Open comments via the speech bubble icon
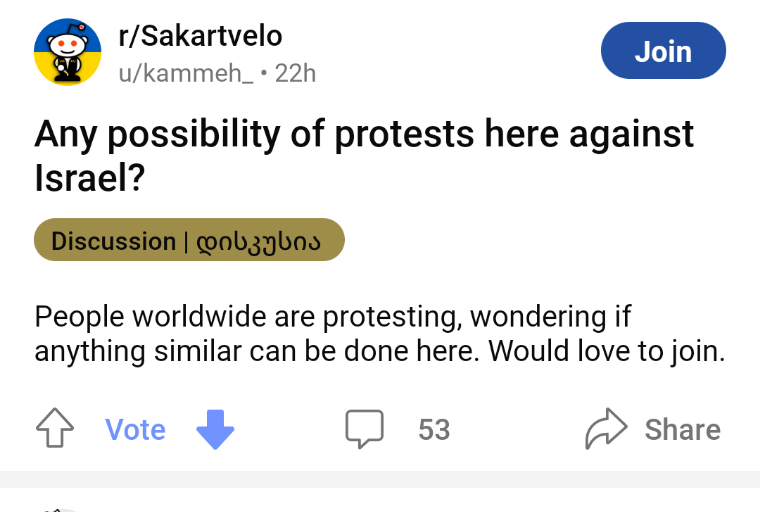Screen dimensions: 760x512 coord(364,429)
